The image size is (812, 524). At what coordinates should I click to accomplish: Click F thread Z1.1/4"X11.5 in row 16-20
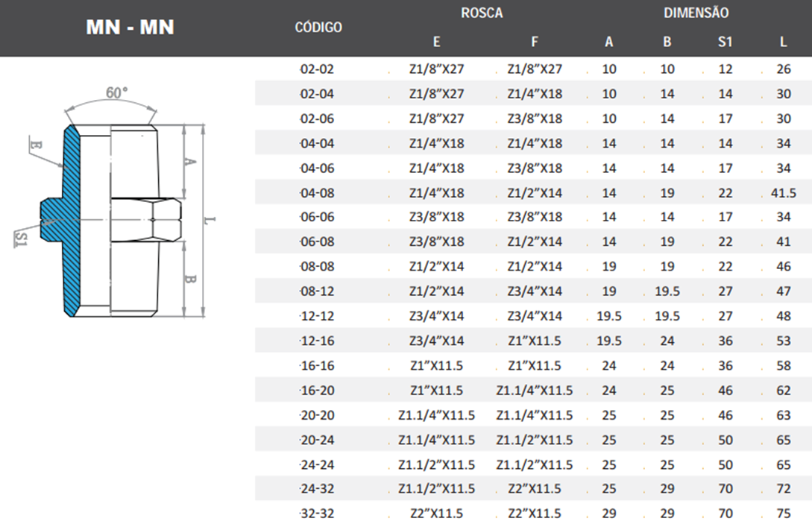535,391
